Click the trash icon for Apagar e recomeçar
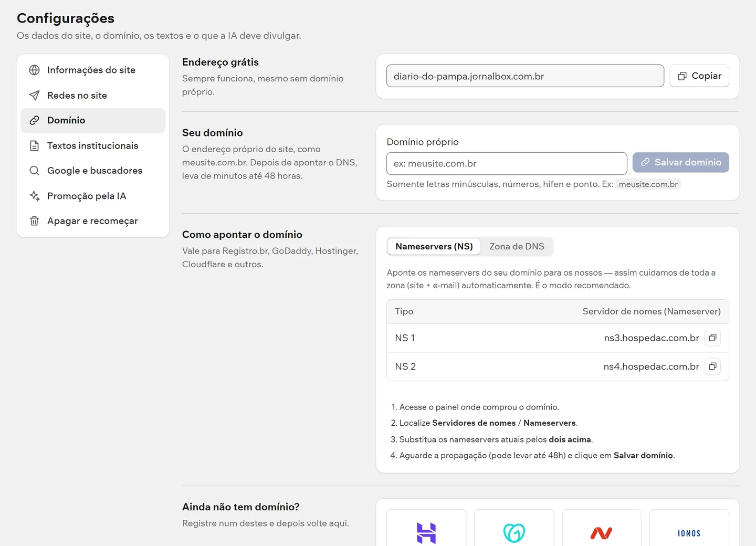The height and width of the screenshot is (546, 756). (x=35, y=221)
